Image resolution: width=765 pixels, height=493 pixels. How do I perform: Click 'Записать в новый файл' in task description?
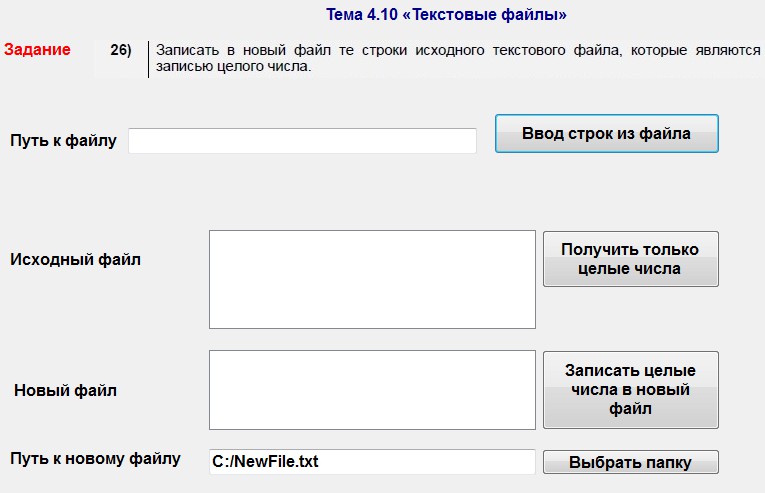click(233, 50)
